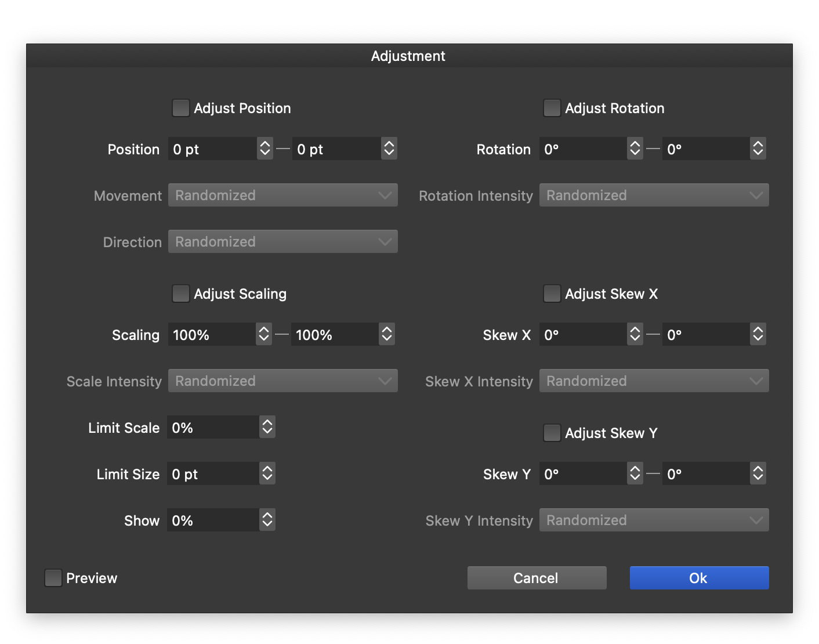Viewport: 819px width, 644px height.
Task: Open the Movement dropdown
Action: pyautogui.click(x=282, y=196)
